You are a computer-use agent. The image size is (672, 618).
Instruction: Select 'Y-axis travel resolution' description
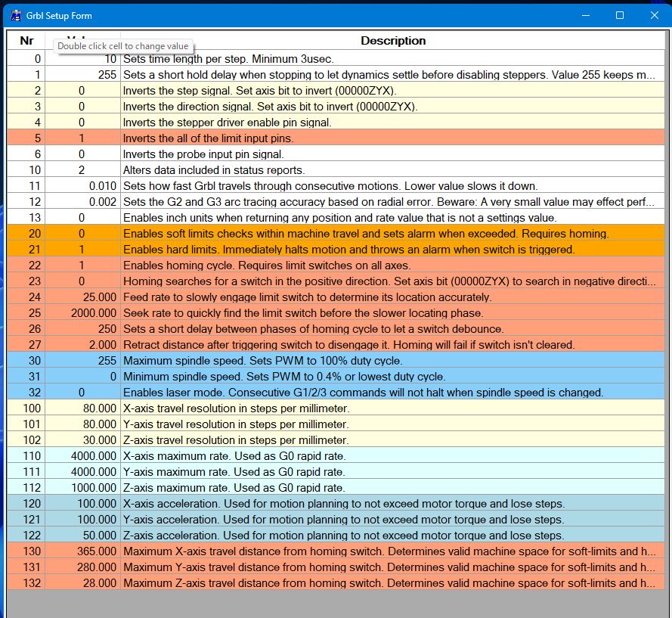[x=392, y=424]
